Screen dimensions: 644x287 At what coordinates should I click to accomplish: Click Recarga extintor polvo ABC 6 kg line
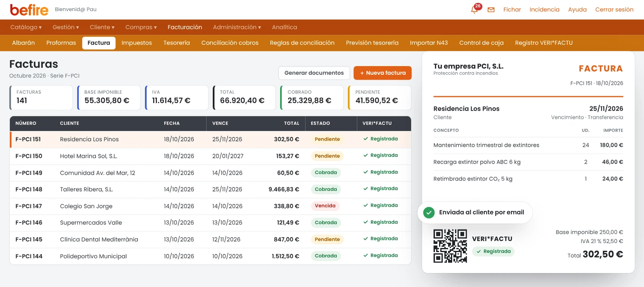(x=528, y=162)
